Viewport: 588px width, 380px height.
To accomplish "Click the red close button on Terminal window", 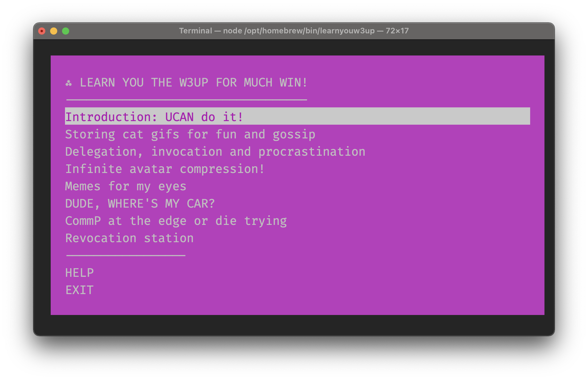I will [x=42, y=31].
